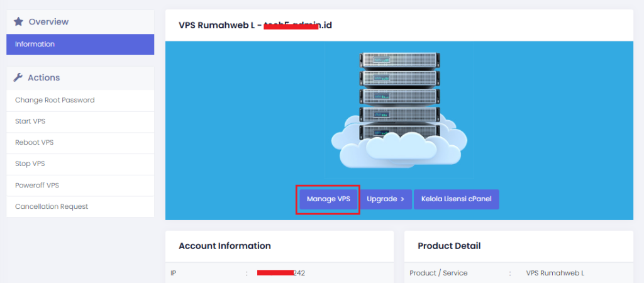Select Reboot VPS action
Screen dimensions: 644x283
pyautogui.click(x=80, y=143)
